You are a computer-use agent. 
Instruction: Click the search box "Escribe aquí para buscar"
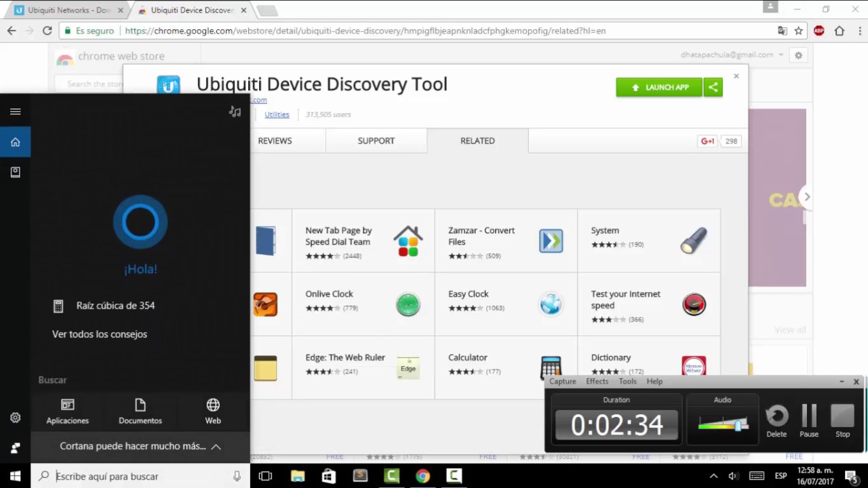point(140,476)
